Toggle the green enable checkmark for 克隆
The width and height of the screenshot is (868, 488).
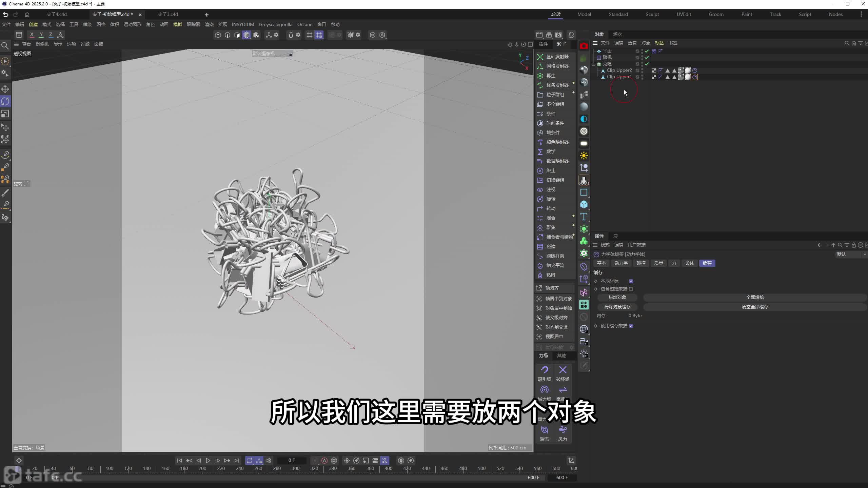click(647, 64)
